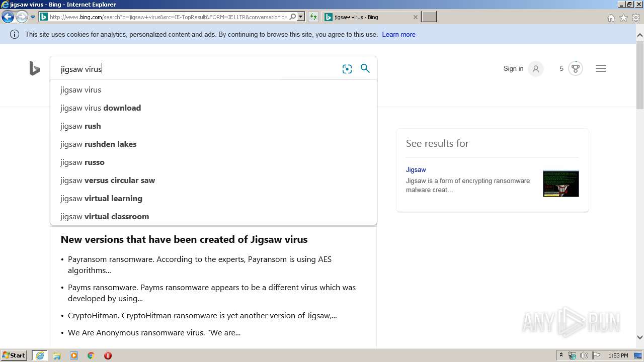644x362 pixels.
Task: Click the action center flag icon
Action: [x=597, y=355]
